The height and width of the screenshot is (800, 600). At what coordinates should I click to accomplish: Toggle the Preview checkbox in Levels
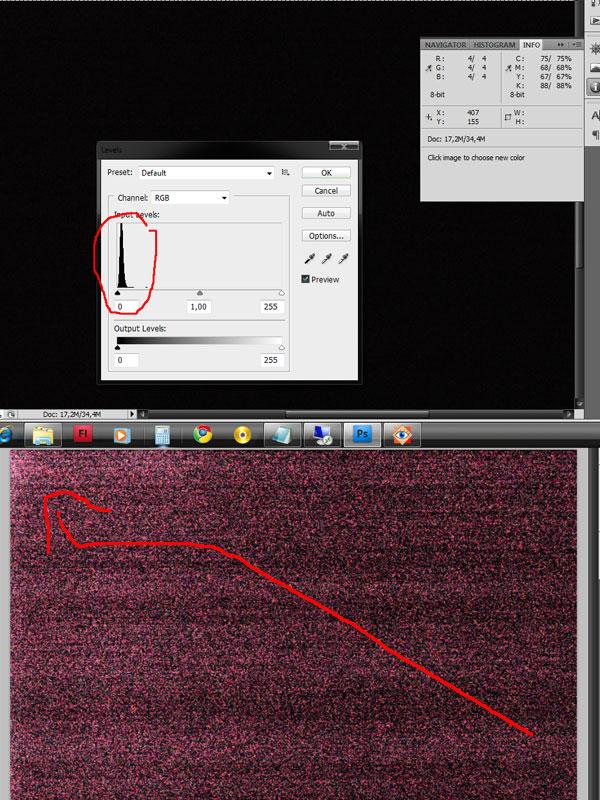(306, 279)
